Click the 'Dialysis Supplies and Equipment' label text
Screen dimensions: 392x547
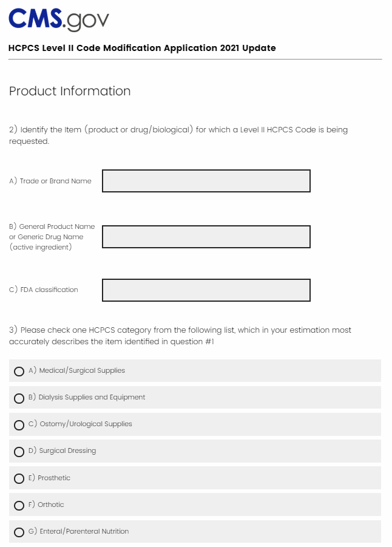point(92,398)
